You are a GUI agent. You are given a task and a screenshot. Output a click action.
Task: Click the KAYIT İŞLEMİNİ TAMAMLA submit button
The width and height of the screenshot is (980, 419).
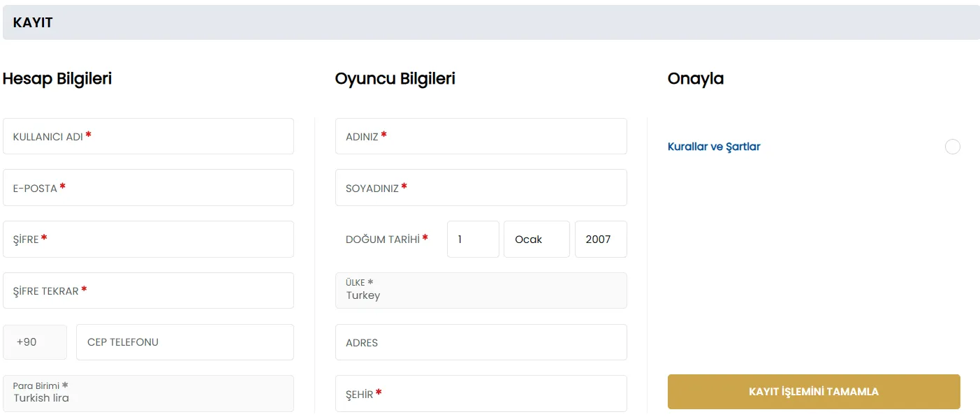(814, 392)
